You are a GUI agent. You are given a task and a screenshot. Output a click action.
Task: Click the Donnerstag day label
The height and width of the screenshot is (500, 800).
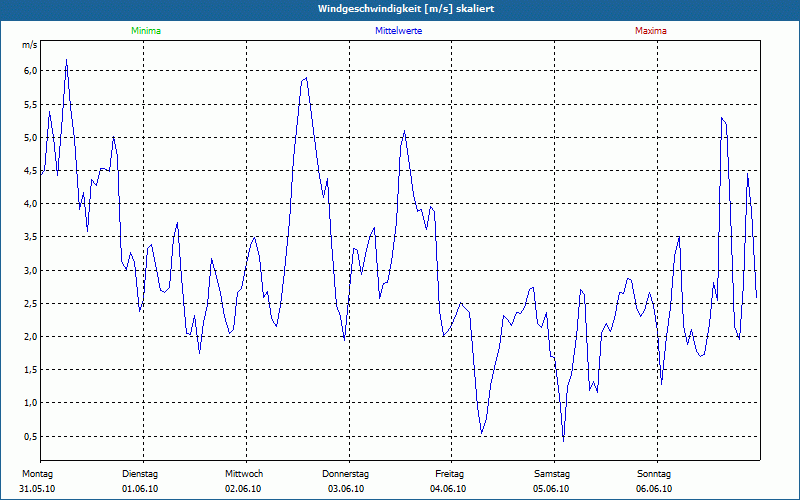pyautogui.click(x=345, y=474)
